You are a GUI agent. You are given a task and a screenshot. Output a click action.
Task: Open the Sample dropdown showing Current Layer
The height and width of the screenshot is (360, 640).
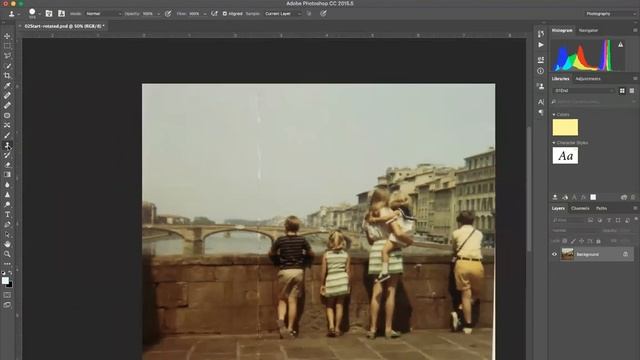[x=282, y=13]
